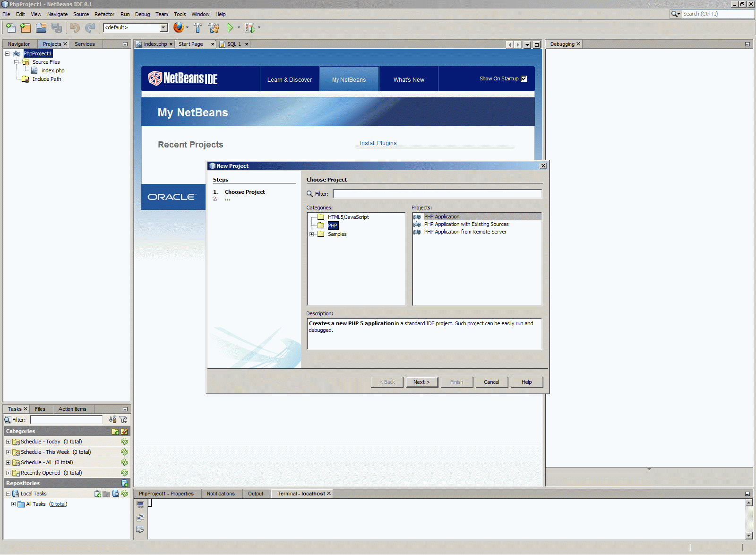Click the sort tasks A-Z icon

pos(112,419)
